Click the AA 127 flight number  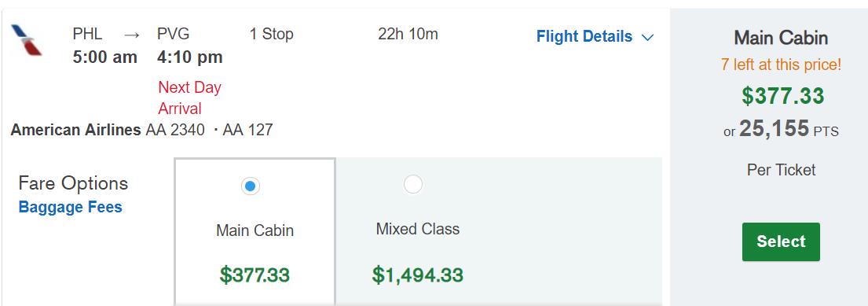click(x=247, y=131)
